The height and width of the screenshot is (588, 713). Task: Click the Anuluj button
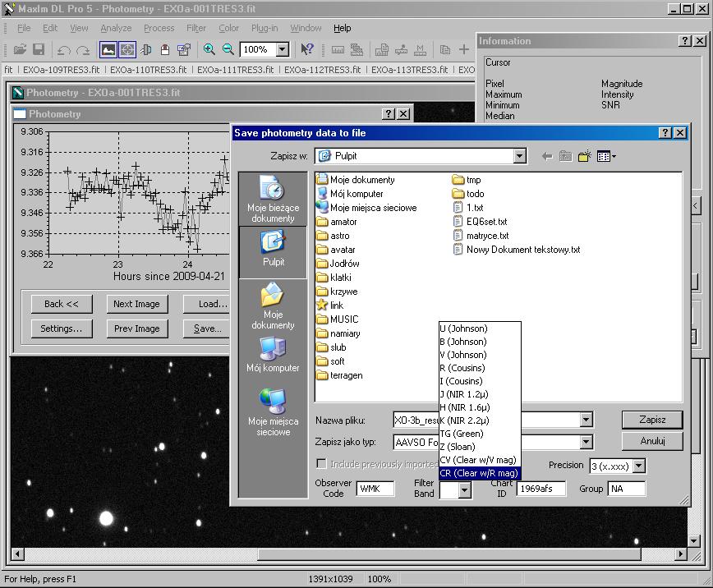(x=652, y=441)
